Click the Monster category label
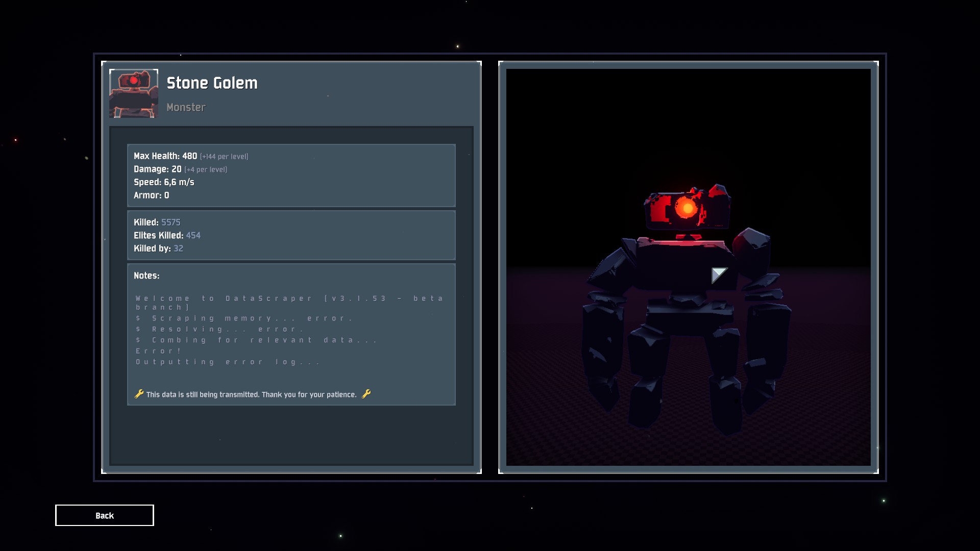Screen dimensions: 980x551 click(x=186, y=107)
